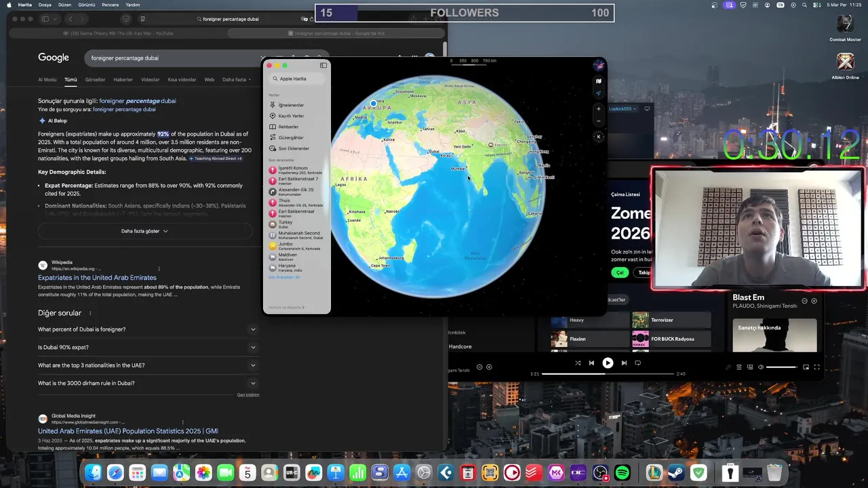Skip to next track in Spotify

point(624,363)
